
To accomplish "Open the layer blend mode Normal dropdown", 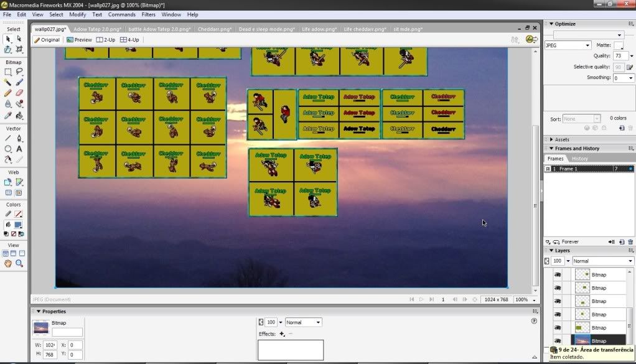I will tap(602, 261).
